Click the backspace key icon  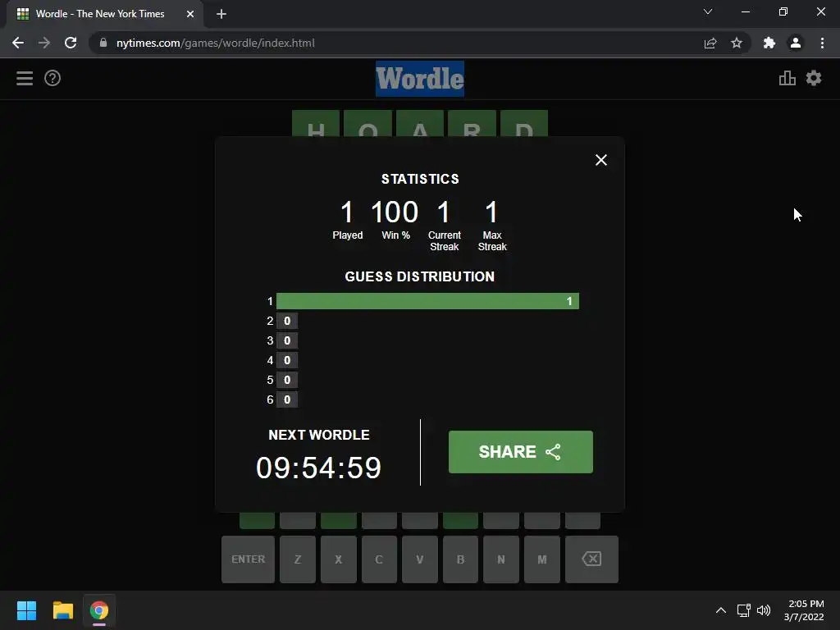[592, 559]
